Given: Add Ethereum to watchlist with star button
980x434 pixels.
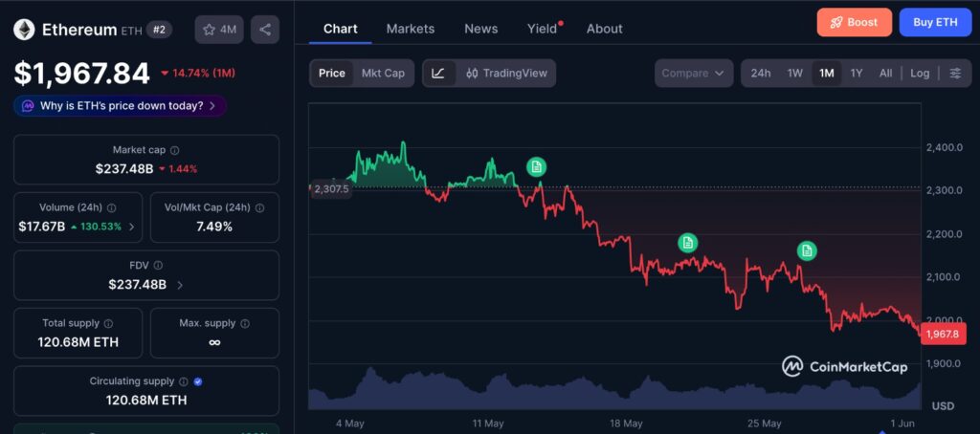Looking at the screenshot, I should [219, 30].
